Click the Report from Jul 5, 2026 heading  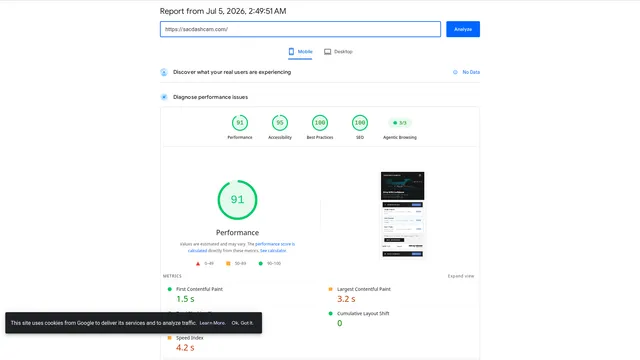[x=223, y=11]
